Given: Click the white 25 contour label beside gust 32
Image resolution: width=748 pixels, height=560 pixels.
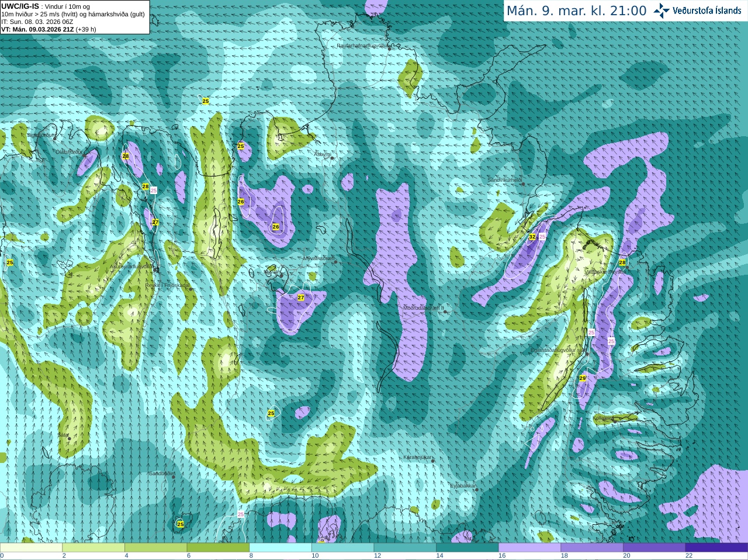Looking at the screenshot, I should click(x=542, y=237).
